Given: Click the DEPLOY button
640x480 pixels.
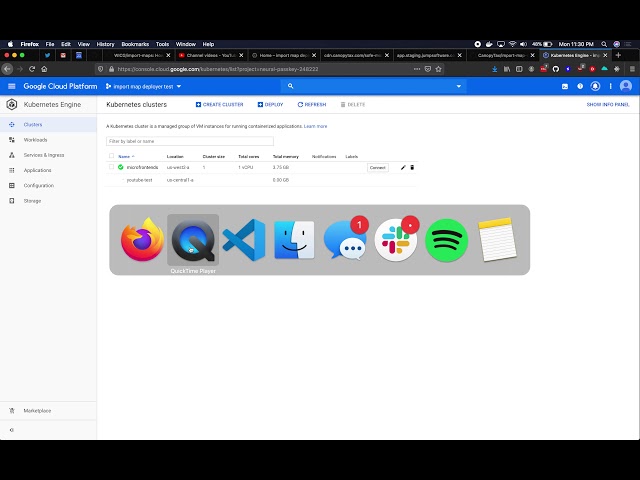Looking at the screenshot, I should point(271,104).
